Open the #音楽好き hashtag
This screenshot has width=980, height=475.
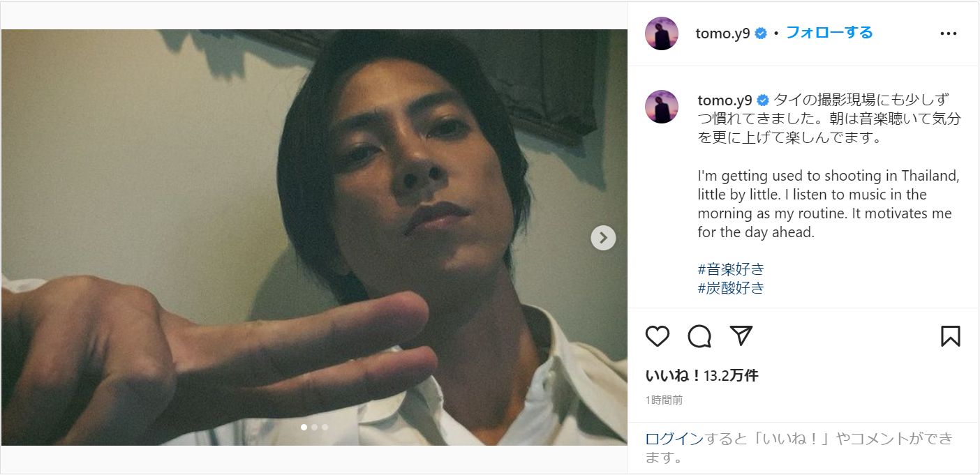[x=731, y=269]
